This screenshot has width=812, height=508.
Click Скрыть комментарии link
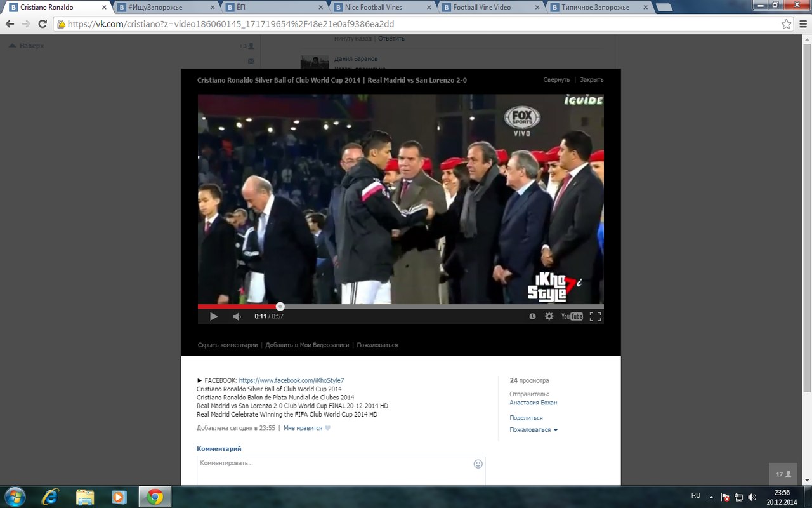(228, 345)
